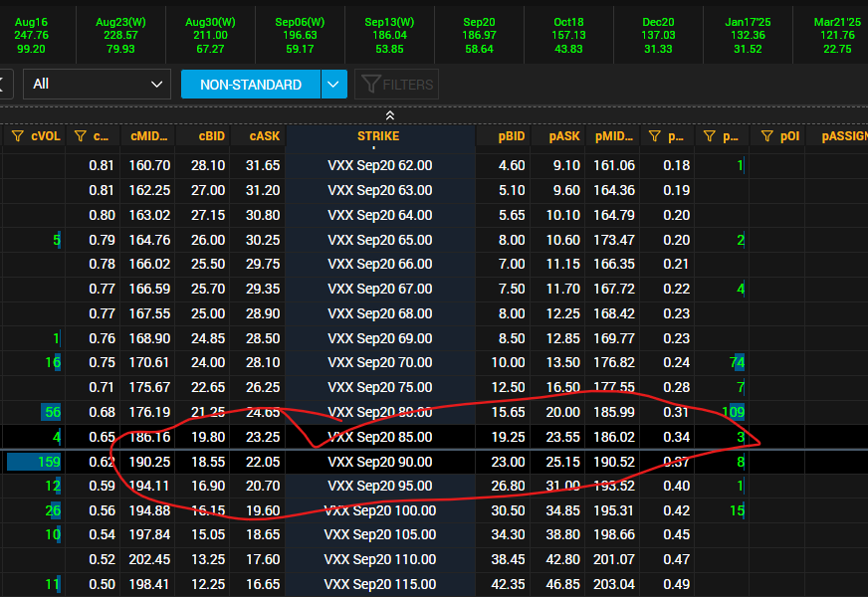Select the Sep06(W) expiration tab

tap(300, 36)
